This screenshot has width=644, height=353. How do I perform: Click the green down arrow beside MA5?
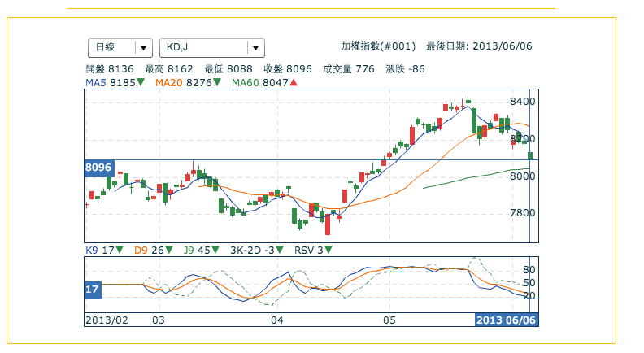(x=141, y=83)
